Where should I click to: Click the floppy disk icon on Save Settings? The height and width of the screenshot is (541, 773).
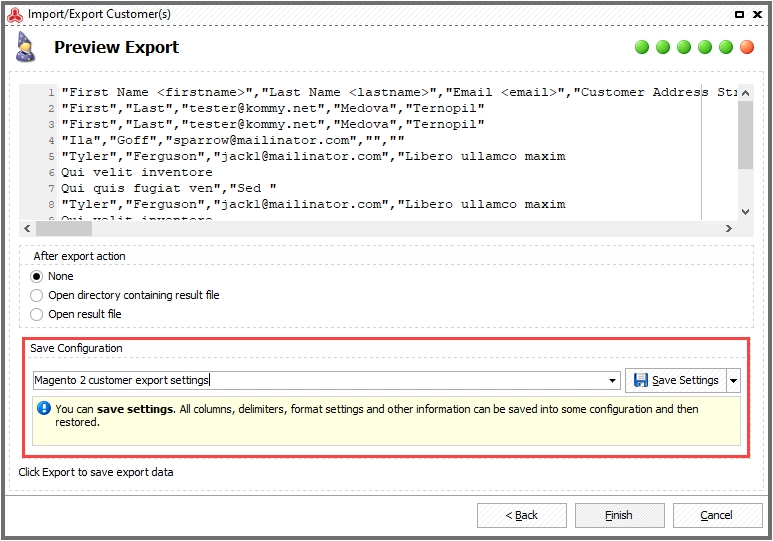tap(640, 380)
